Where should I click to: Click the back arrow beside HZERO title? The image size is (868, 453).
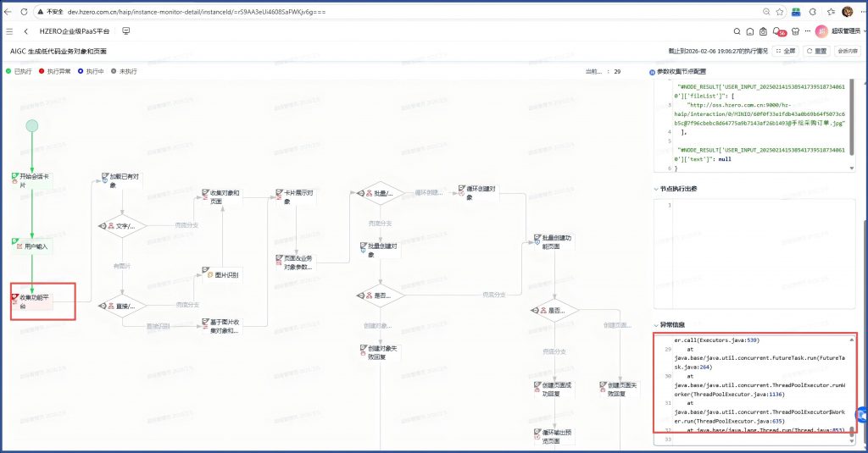coord(26,31)
